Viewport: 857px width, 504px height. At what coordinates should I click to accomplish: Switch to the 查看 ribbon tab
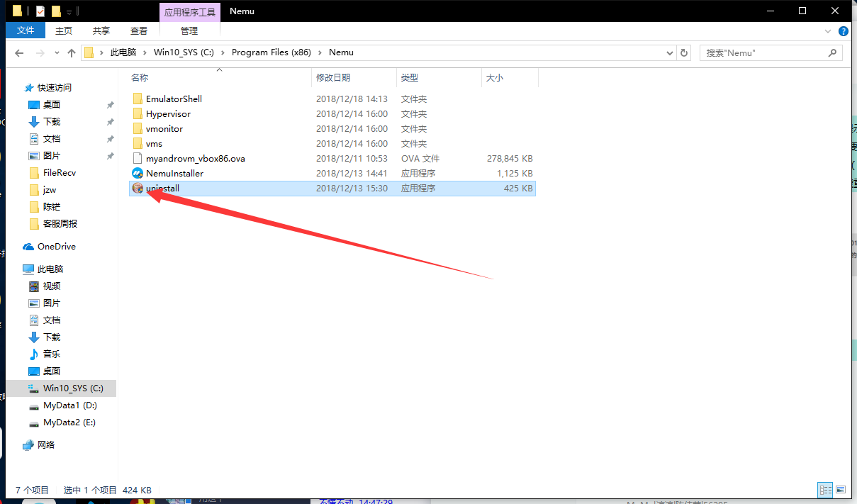click(x=139, y=30)
